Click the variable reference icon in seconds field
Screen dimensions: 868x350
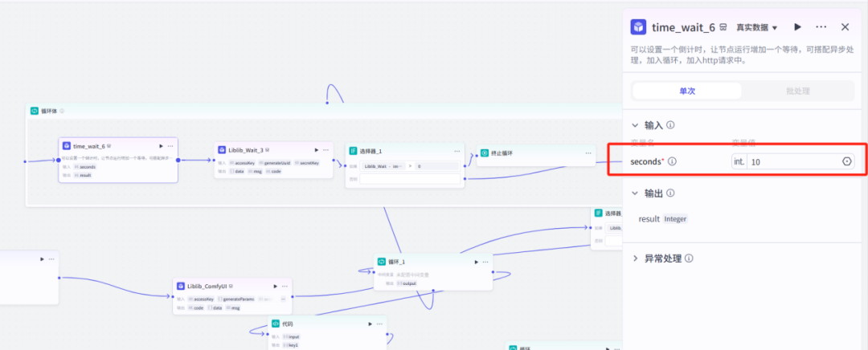846,161
